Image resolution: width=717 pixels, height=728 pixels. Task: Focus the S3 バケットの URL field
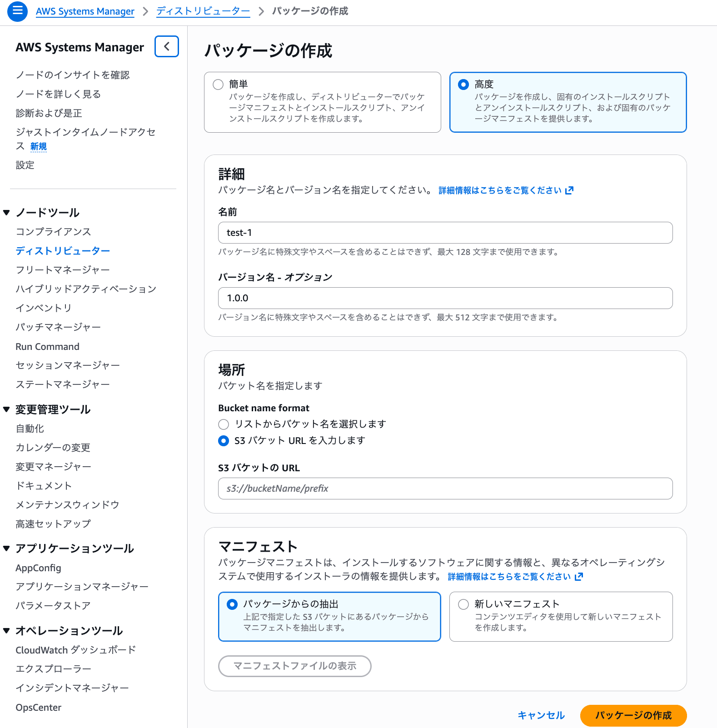point(445,489)
